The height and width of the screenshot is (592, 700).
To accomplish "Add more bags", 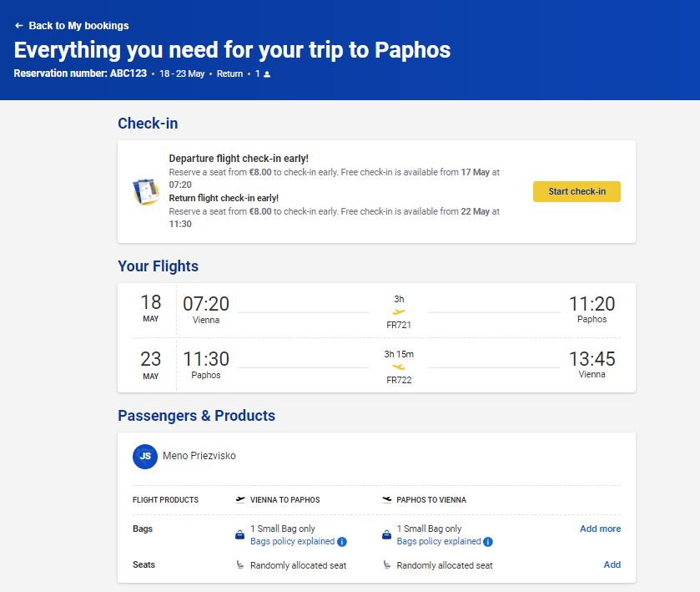I will 600,529.
